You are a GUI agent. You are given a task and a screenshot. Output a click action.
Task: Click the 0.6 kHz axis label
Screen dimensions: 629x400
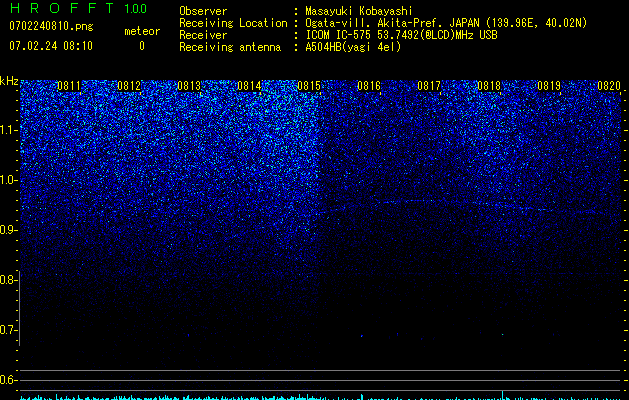[x=8, y=380]
